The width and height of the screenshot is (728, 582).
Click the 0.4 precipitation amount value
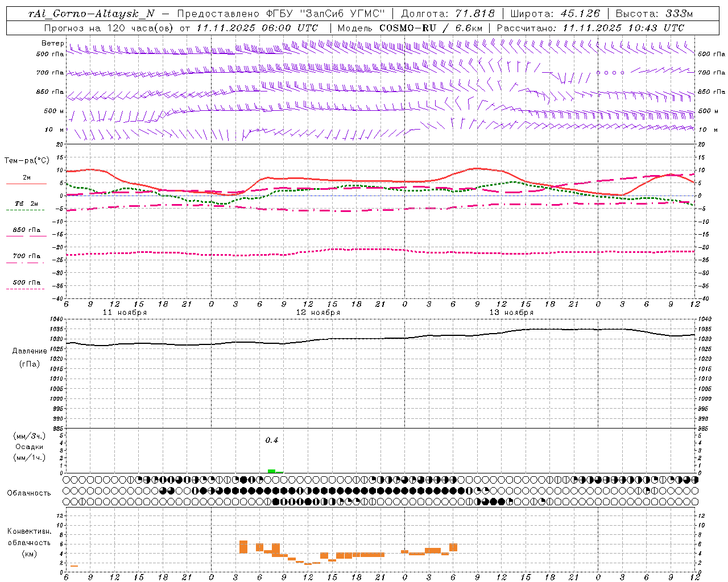[272, 440]
